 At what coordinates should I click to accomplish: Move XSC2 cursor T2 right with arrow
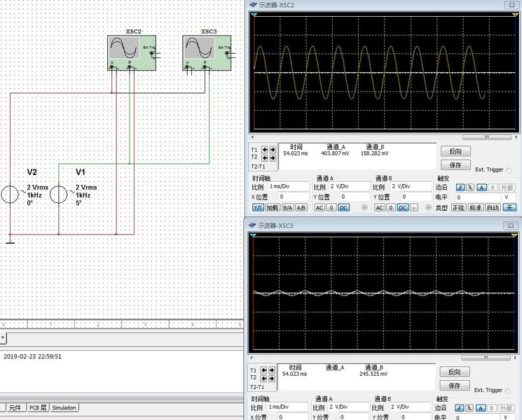click(272, 158)
